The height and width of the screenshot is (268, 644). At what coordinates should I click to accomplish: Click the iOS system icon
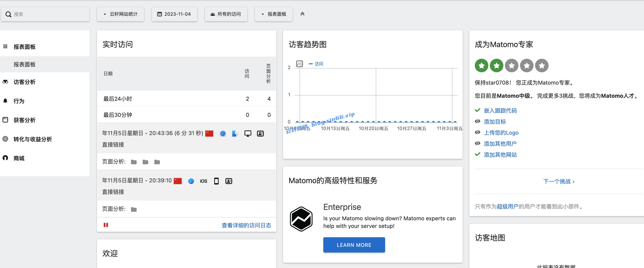click(203, 181)
